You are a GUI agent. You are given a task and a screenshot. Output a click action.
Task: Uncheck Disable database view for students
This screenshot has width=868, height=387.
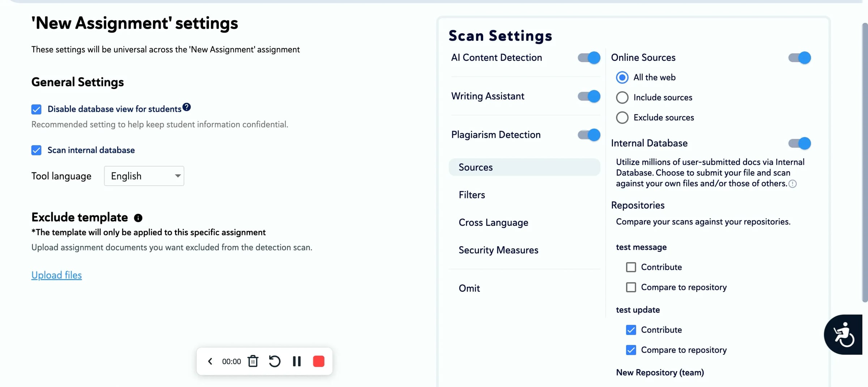pyautogui.click(x=36, y=109)
